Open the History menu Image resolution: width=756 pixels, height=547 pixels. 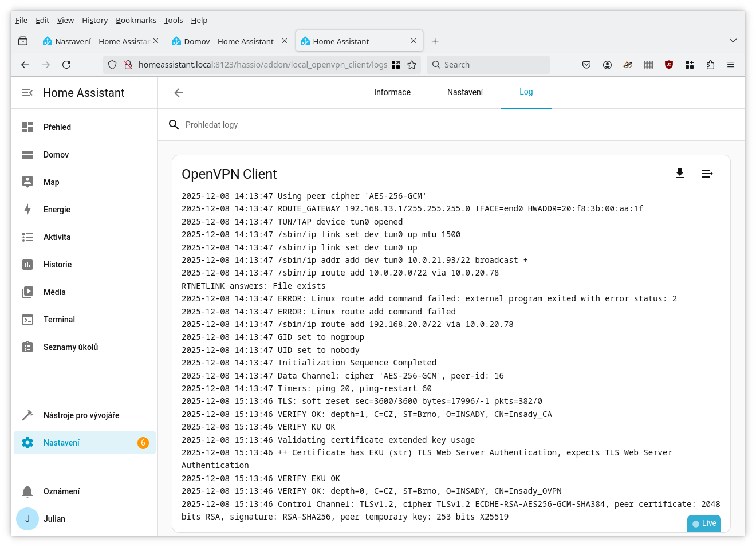94,20
